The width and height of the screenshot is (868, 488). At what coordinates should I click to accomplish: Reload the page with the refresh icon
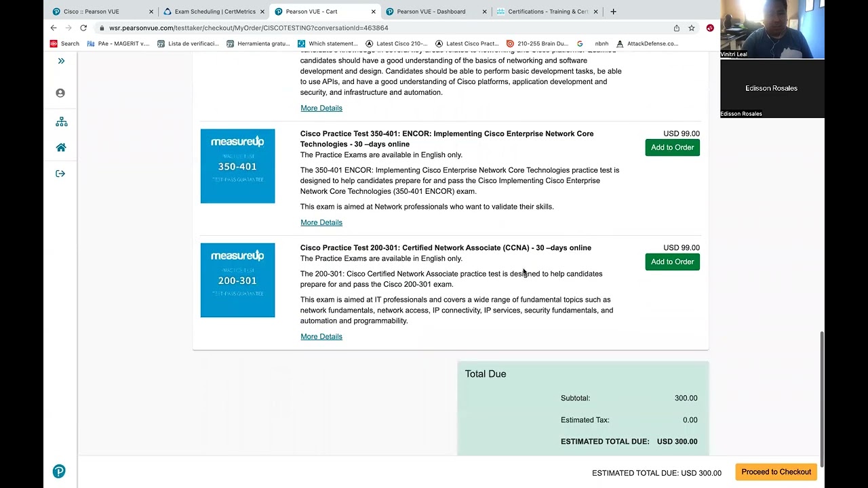(x=83, y=28)
